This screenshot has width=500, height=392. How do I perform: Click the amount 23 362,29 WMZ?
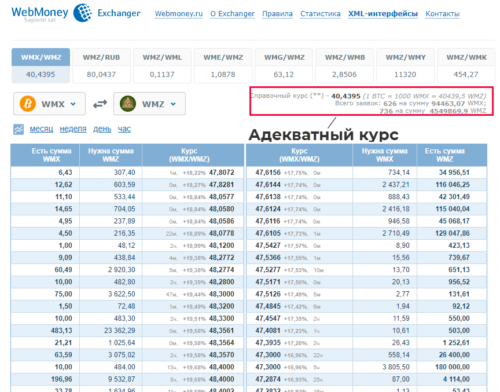point(120,330)
